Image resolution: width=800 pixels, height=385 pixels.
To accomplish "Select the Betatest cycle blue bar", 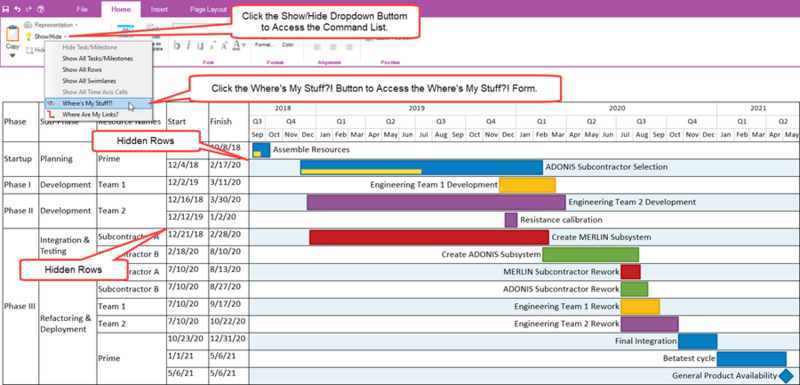I will pos(752,358).
